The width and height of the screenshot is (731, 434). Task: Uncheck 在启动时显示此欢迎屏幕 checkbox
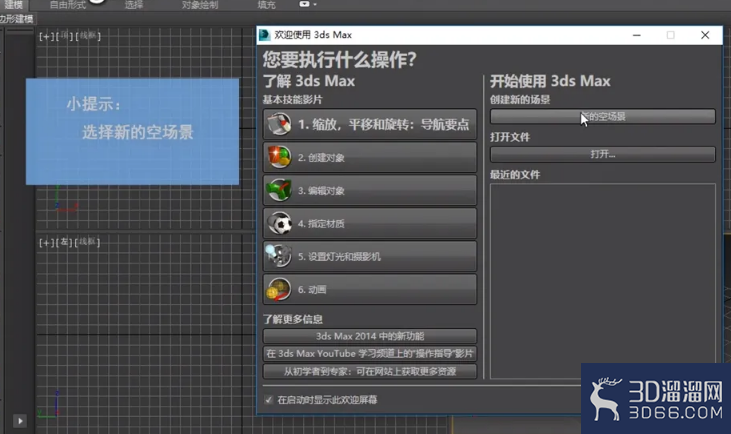(269, 400)
